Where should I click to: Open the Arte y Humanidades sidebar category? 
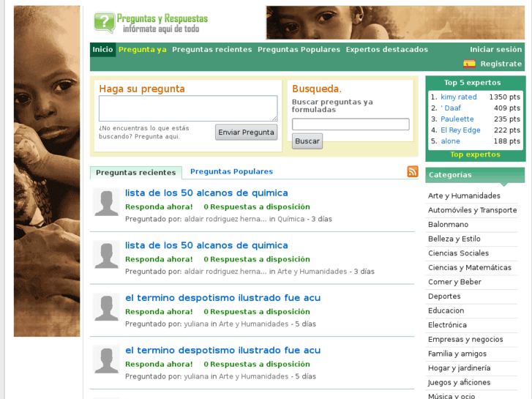coord(464,195)
